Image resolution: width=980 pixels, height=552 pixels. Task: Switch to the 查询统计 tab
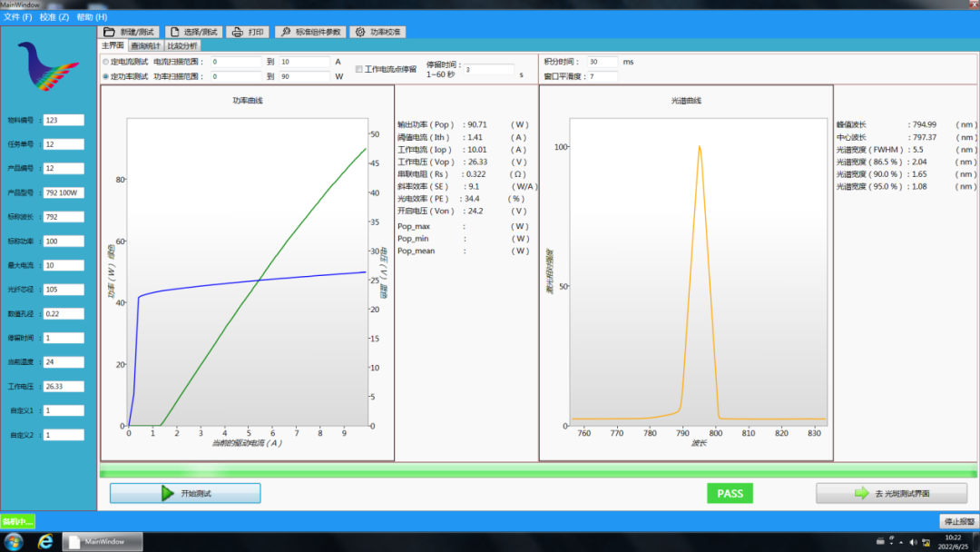point(145,45)
